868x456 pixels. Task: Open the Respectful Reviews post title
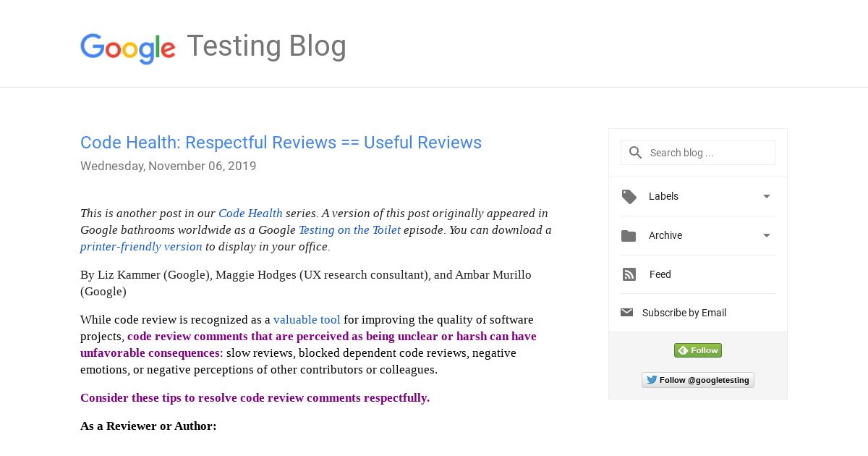[x=281, y=143]
